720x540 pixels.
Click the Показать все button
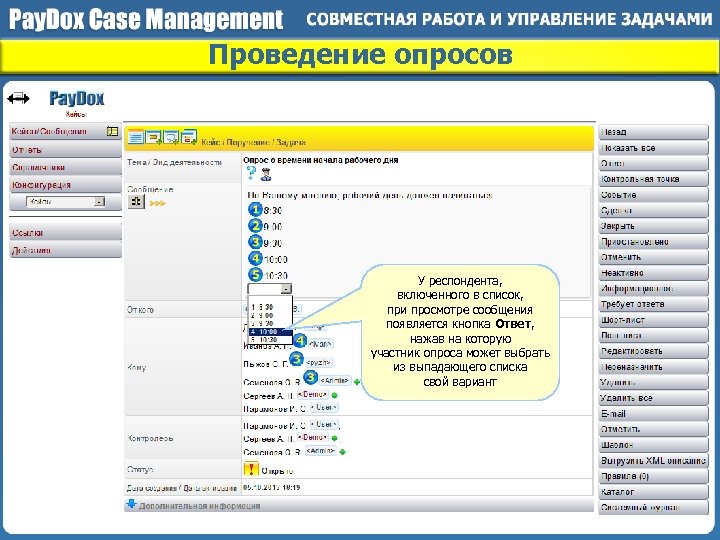coord(653,148)
